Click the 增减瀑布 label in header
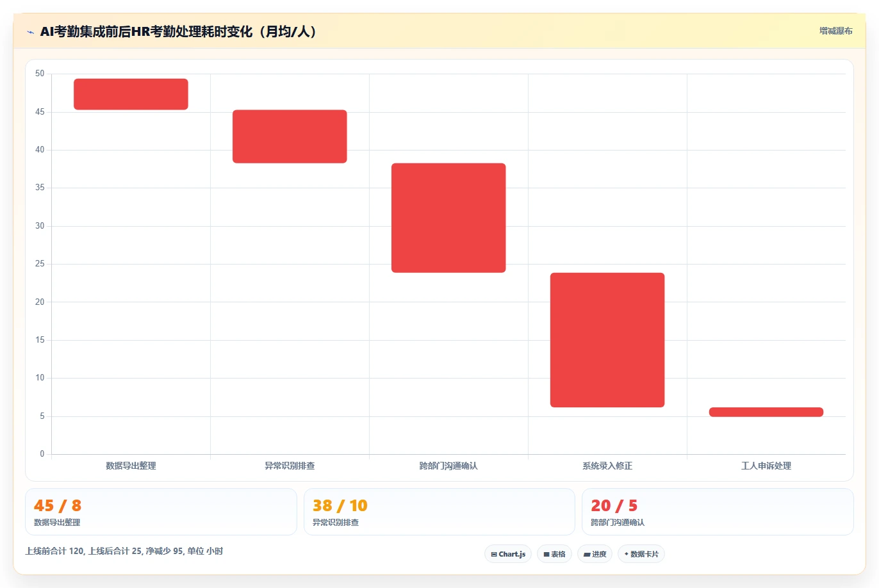 (x=836, y=31)
